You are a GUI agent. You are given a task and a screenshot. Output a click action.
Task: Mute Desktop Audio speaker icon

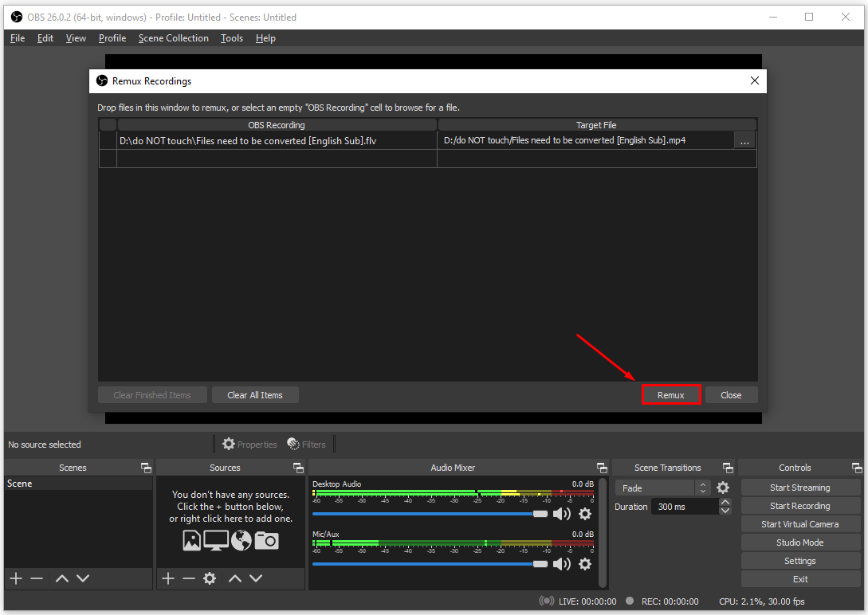pyautogui.click(x=561, y=514)
